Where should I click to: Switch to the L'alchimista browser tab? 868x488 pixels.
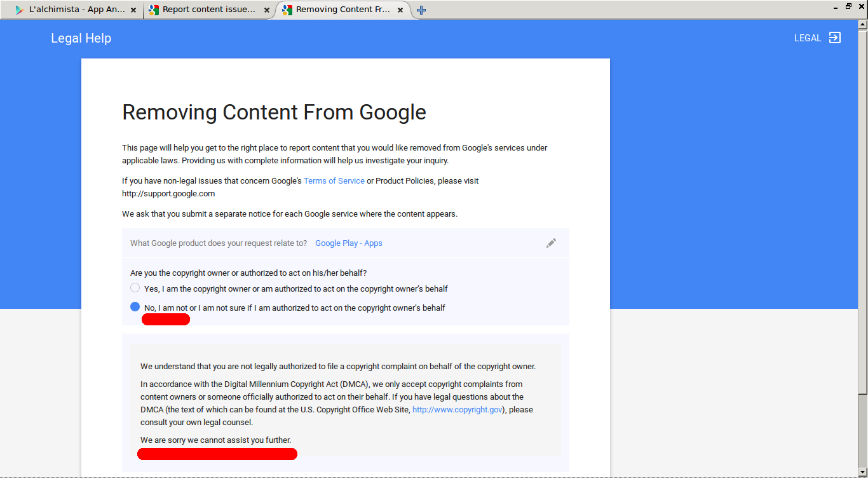pos(77,10)
